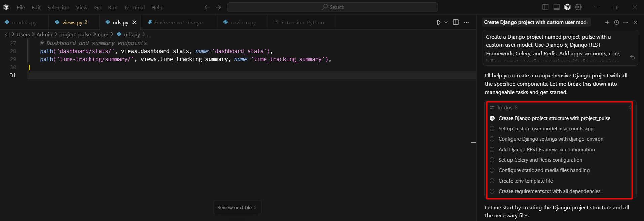The height and width of the screenshot is (221, 644).
Task: Toggle circle for Configure Django settings to-do
Action: click(x=492, y=139)
